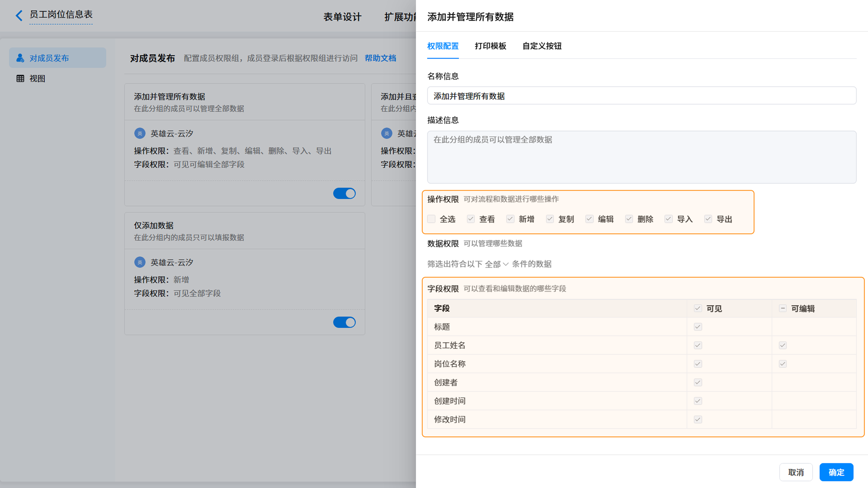This screenshot has height=488, width=868.
Task: Toggle the switch on 添加并管理所有数据 card
Action: 344,193
